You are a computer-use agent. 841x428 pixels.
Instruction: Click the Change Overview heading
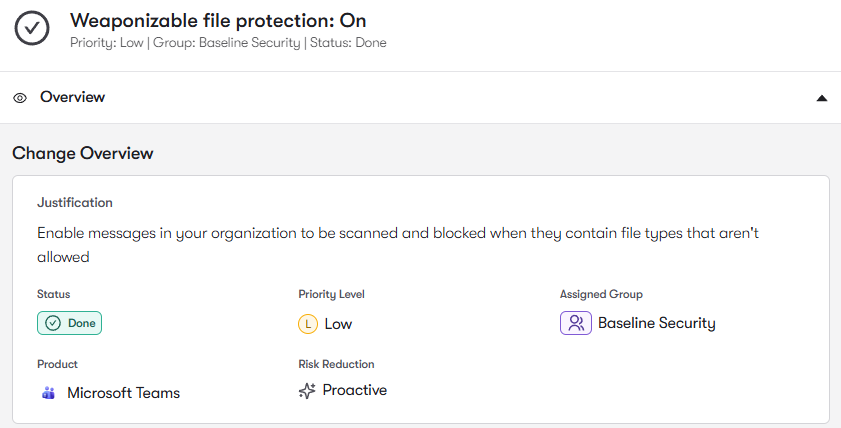pos(83,153)
